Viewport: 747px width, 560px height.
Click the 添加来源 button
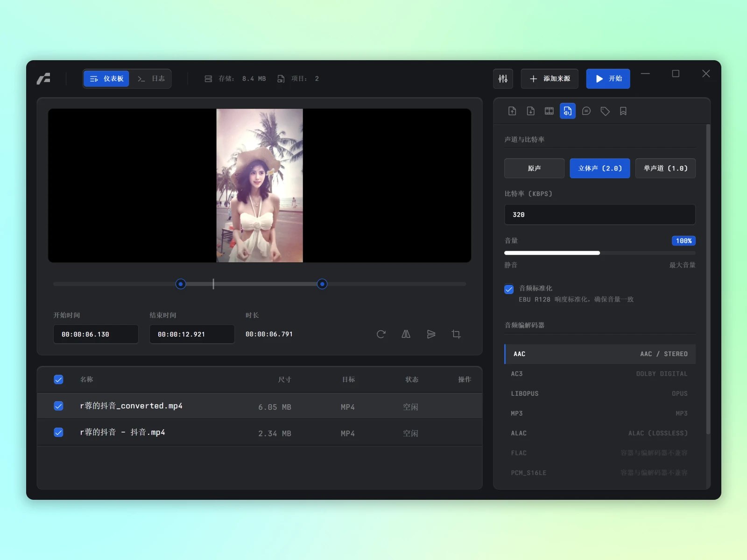550,79
